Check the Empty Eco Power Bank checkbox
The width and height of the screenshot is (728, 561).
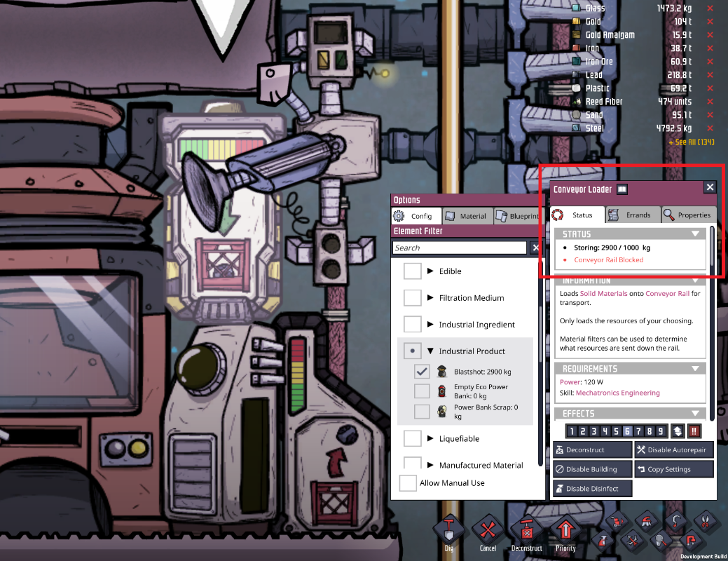422,391
